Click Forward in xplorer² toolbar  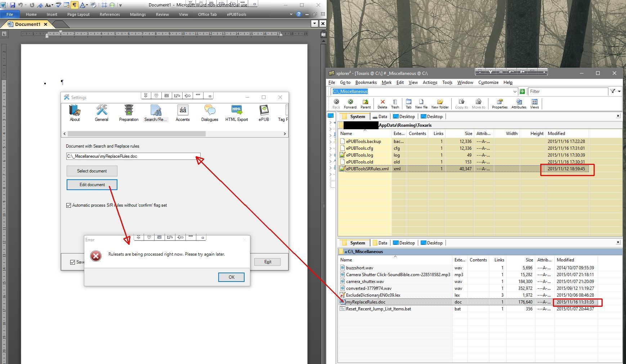click(350, 104)
